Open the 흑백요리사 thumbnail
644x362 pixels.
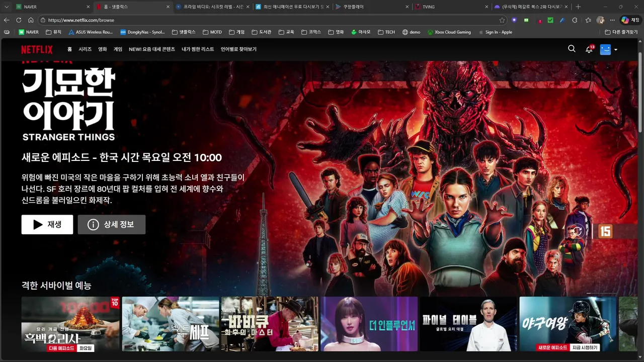pos(70,324)
